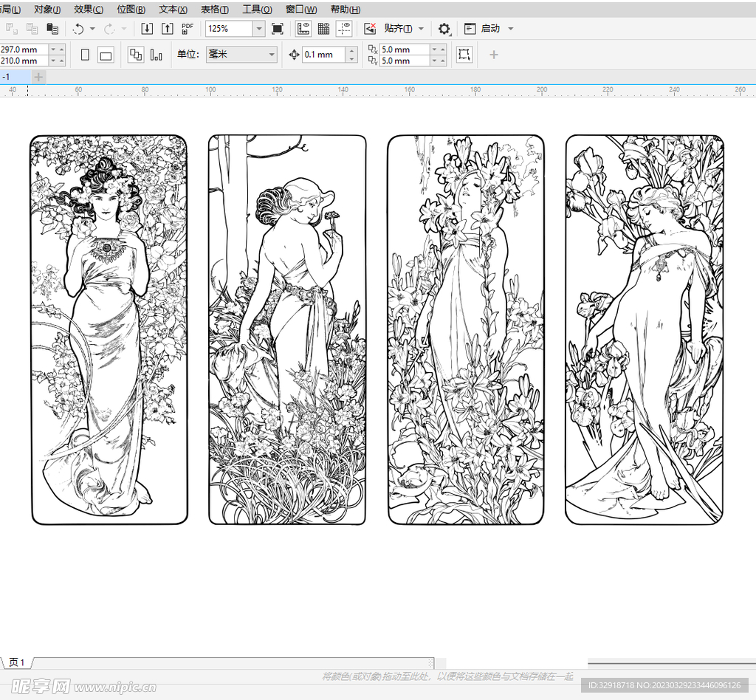Open the 位图(B) menu
756x700 pixels.
[x=131, y=10]
